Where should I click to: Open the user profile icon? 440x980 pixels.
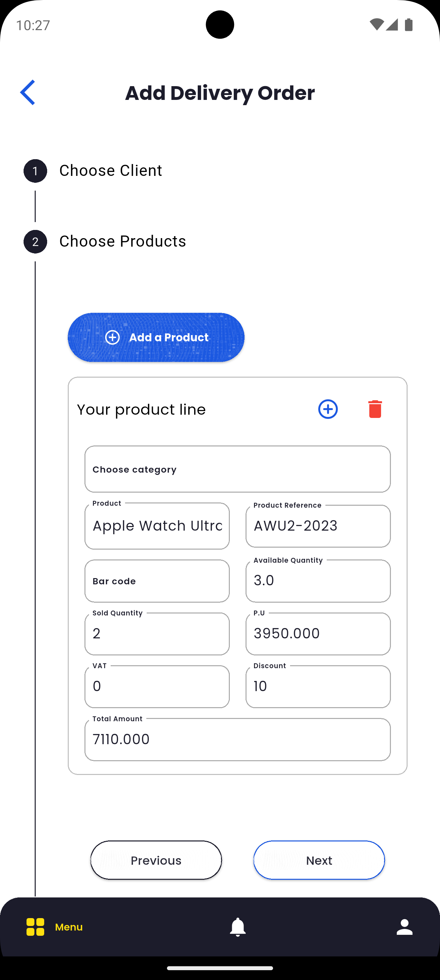click(x=404, y=927)
